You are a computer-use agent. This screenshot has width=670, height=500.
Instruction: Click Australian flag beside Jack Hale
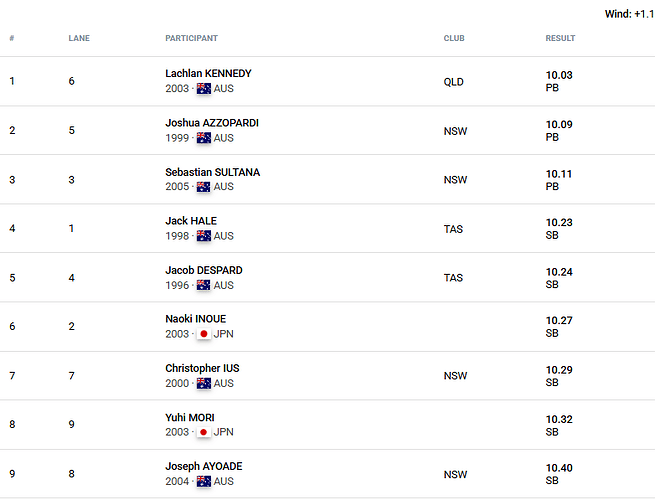click(x=204, y=236)
